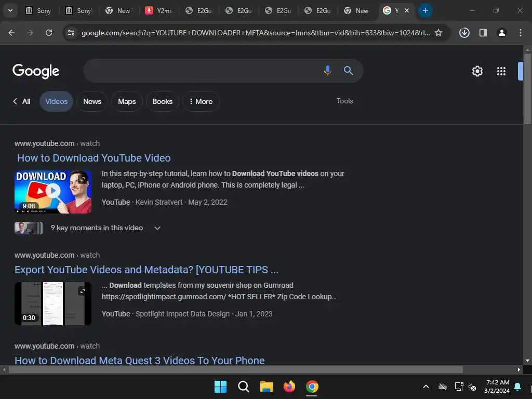Bookmark this page with the star icon
The image size is (532, 399).
438,33
